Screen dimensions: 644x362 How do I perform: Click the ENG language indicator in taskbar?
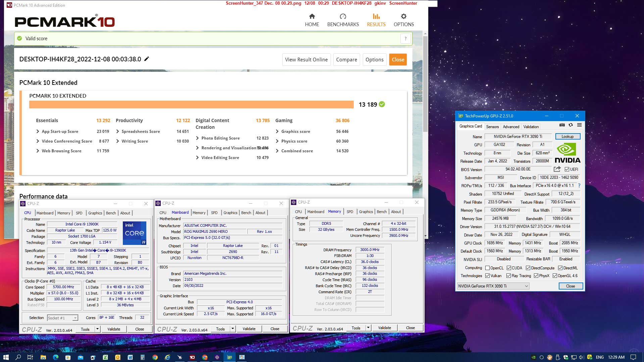point(600,357)
